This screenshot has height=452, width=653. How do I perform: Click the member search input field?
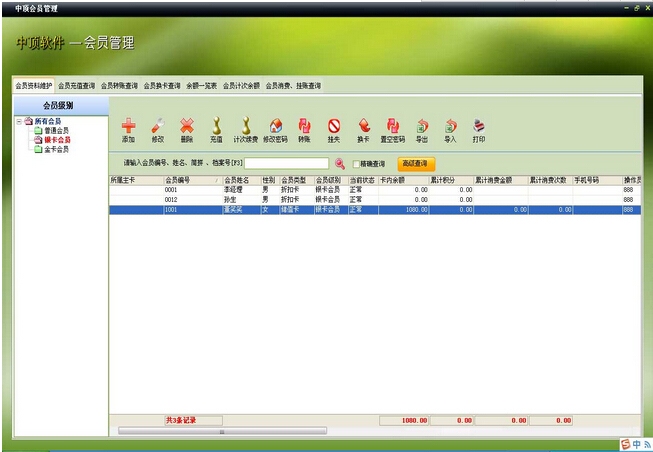[286, 163]
